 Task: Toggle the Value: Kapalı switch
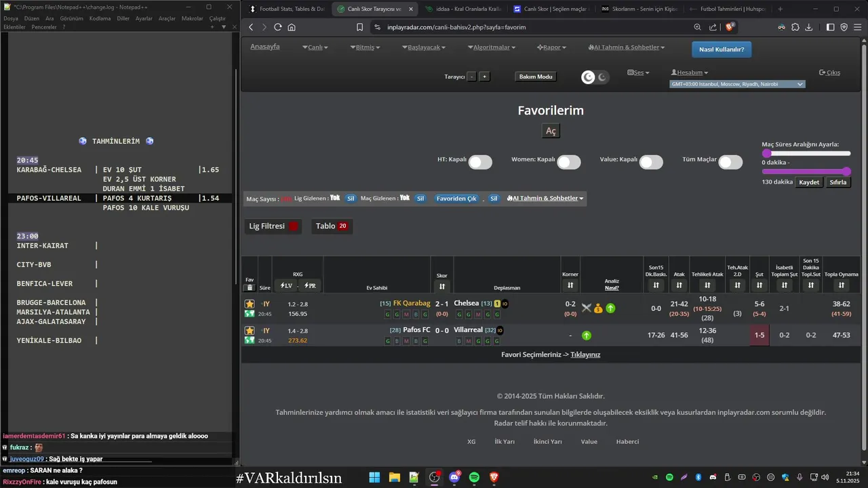tap(651, 162)
